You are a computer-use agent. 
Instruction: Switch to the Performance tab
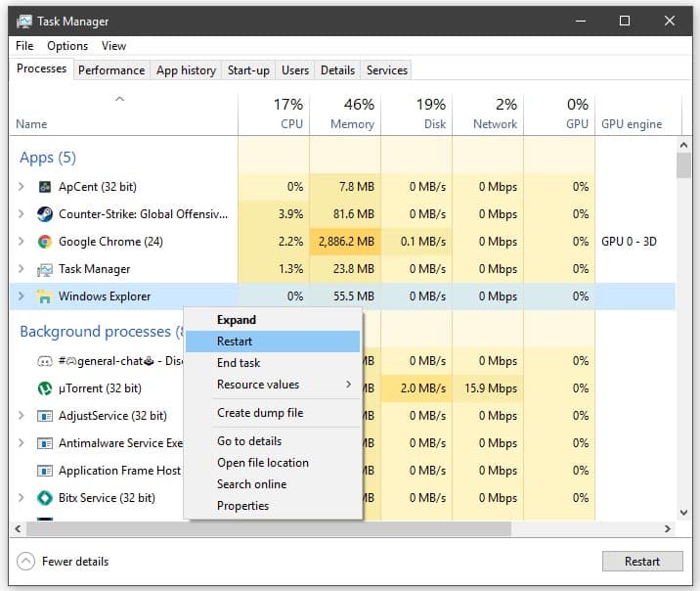pyautogui.click(x=111, y=70)
